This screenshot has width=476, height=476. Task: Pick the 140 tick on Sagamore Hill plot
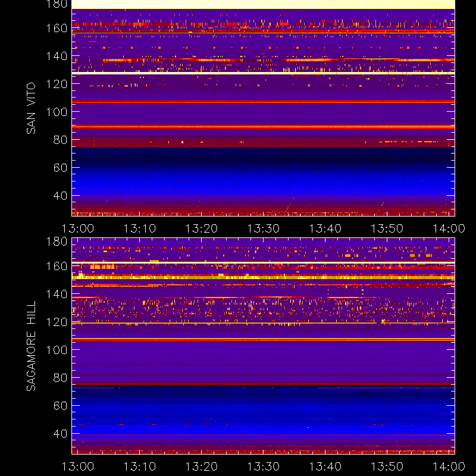pos(57,294)
